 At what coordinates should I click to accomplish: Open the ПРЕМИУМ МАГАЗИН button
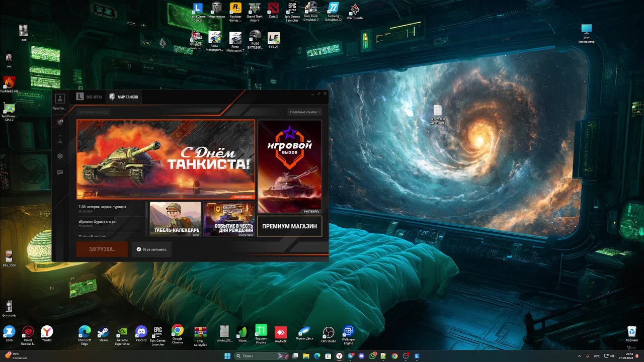click(x=289, y=226)
